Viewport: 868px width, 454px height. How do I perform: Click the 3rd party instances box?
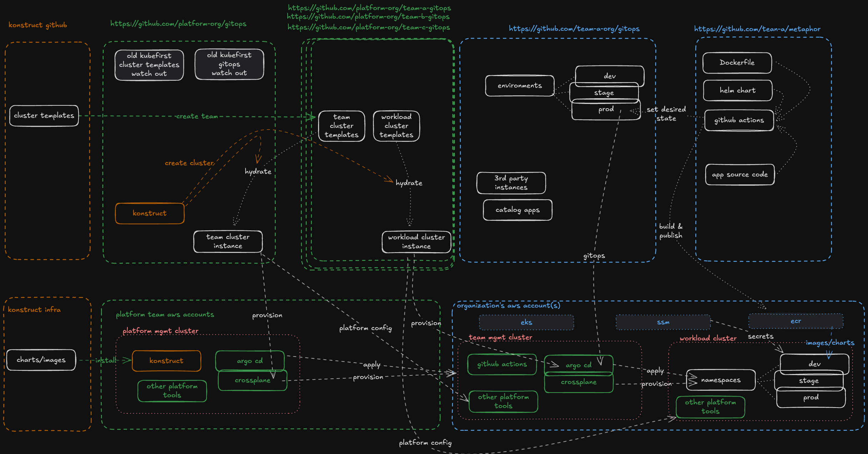511,183
